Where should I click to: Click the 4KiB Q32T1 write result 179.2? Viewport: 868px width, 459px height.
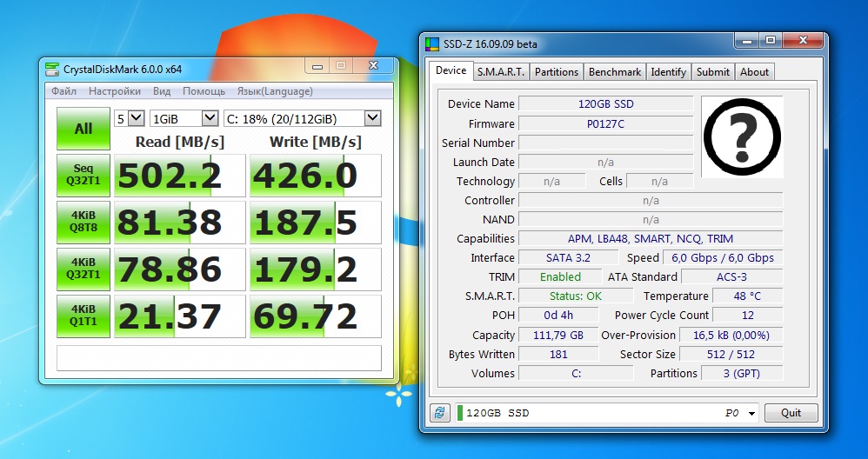coord(316,269)
